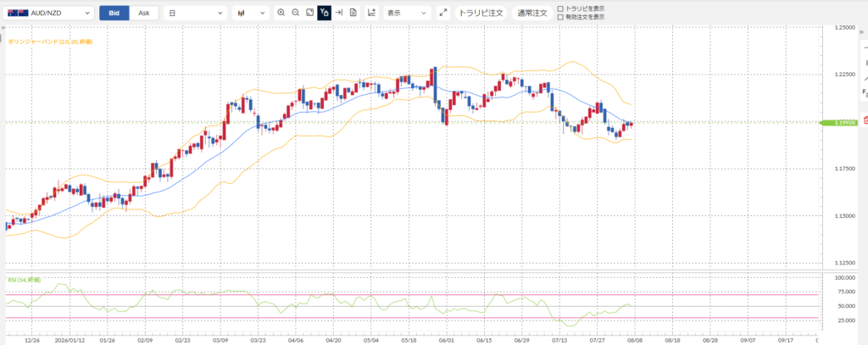868x345 pixels.
Task: Click the 1.12500 price axis label
Action: pos(845,263)
